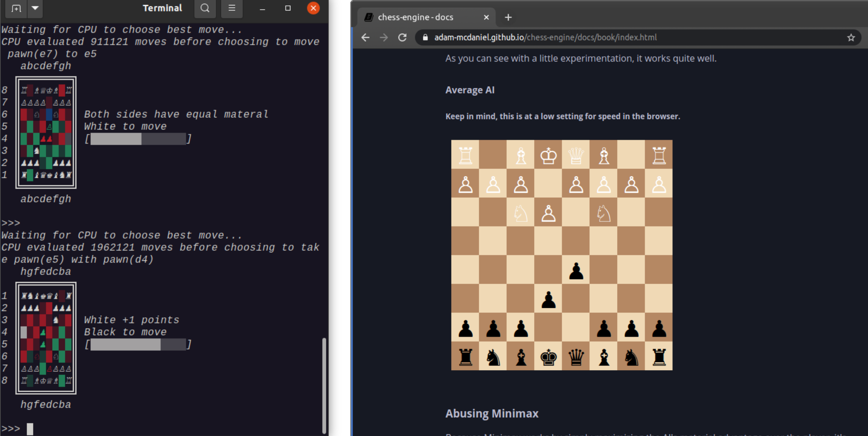
Task: Click the Abusing Minimax heading
Action: 492,414
